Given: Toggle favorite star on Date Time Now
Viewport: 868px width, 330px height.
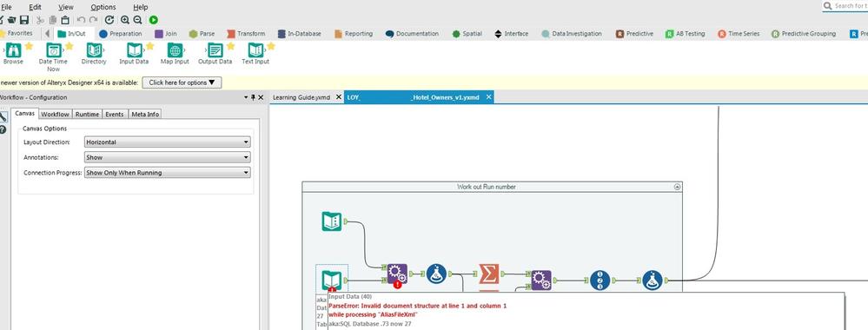Looking at the screenshot, I should (x=70, y=46).
